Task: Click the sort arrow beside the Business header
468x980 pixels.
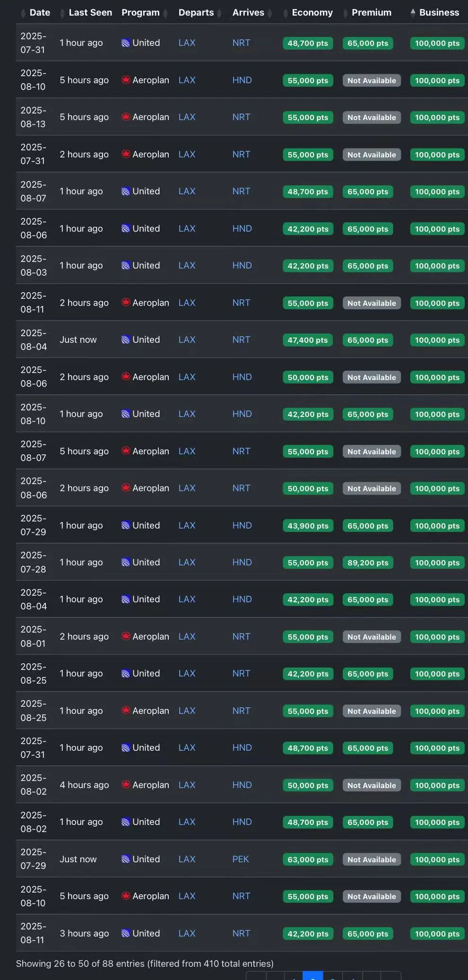Action: (x=413, y=13)
